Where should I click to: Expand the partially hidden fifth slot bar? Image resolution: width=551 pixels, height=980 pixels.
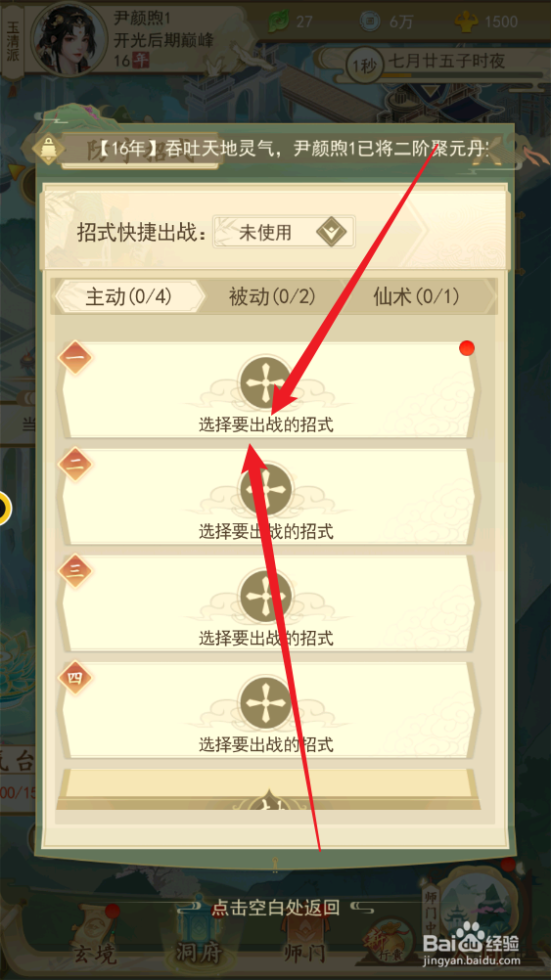(269, 789)
